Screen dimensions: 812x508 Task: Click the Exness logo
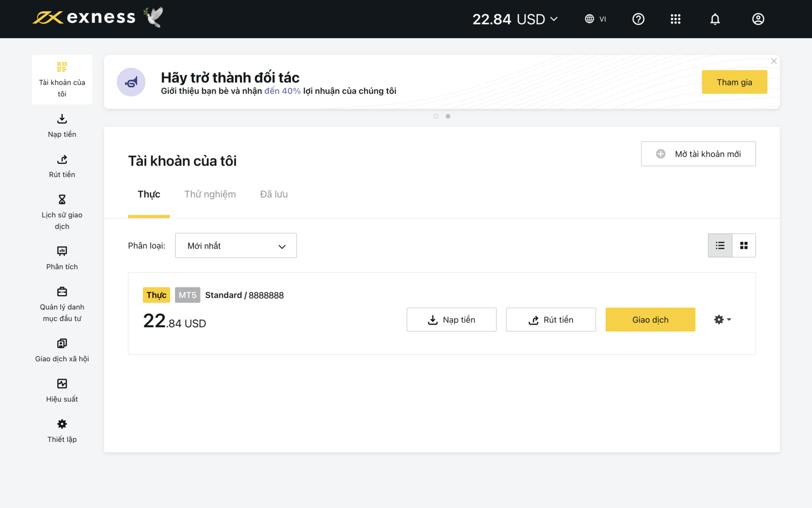click(84, 18)
